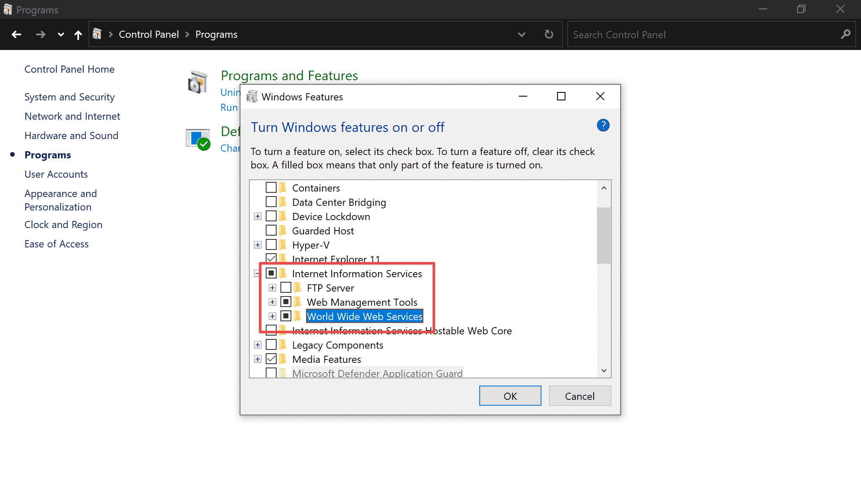Viewport: 861px width, 504px height.
Task: Expand the Web Management Tools node
Action: tap(272, 302)
